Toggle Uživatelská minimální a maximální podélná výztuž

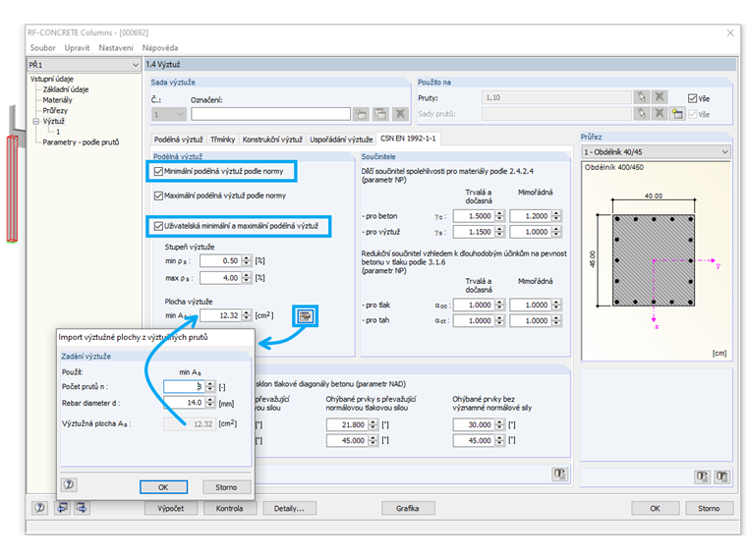(158, 226)
